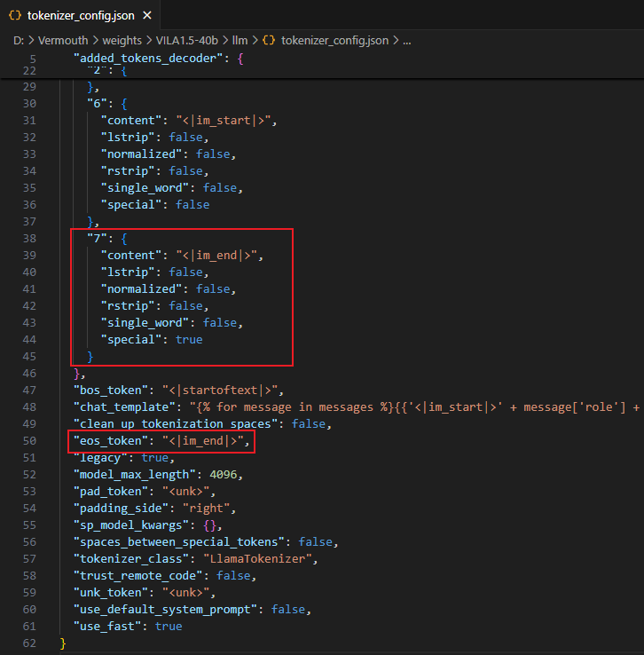Close the tokenizer_config.json tab

click(x=147, y=15)
